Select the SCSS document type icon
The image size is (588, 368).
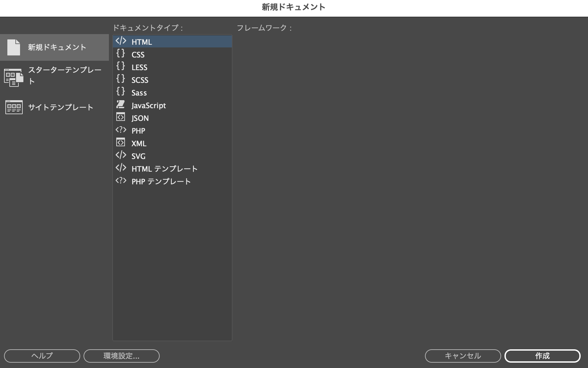tap(121, 79)
